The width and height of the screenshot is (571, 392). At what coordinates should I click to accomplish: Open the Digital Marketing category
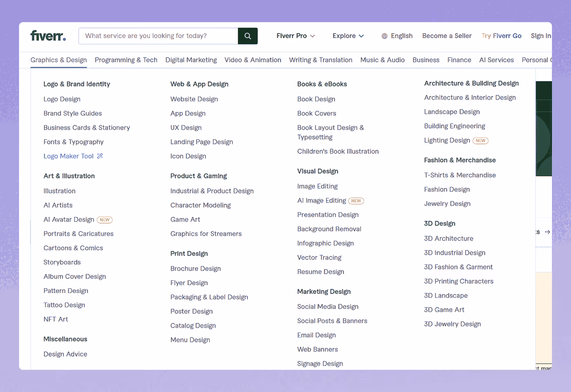[x=191, y=60]
